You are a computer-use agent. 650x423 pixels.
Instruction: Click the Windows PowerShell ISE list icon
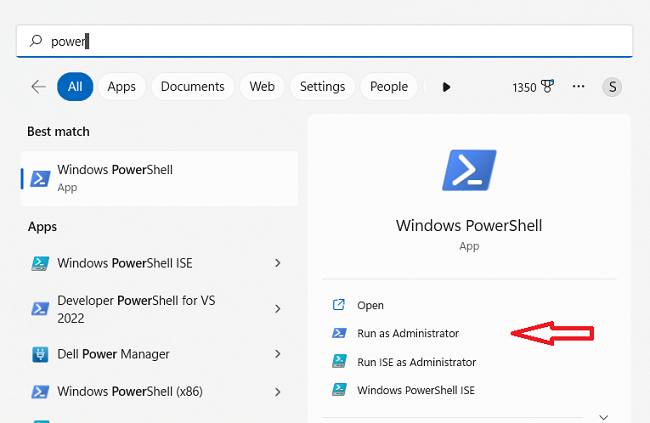pos(40,263)
